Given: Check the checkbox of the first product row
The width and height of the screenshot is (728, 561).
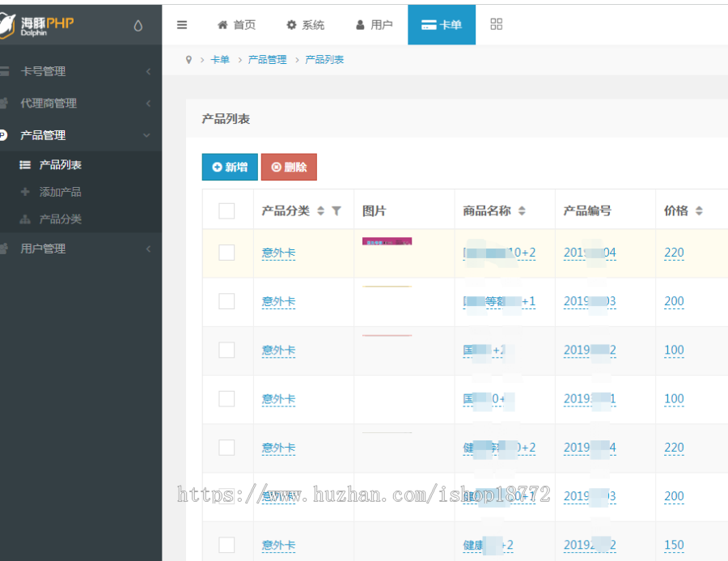Looking at the screenshot, I should coord(227,253).
